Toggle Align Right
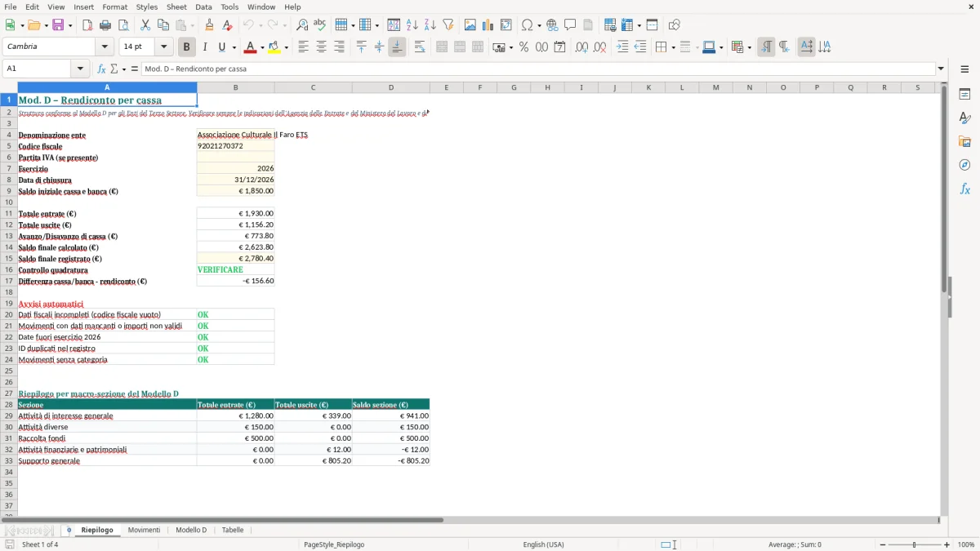 pyautogui.click(x=339, y=47)
